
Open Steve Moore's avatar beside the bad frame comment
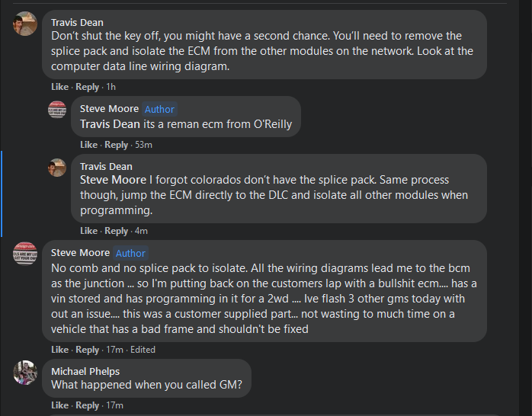point(25,253)
